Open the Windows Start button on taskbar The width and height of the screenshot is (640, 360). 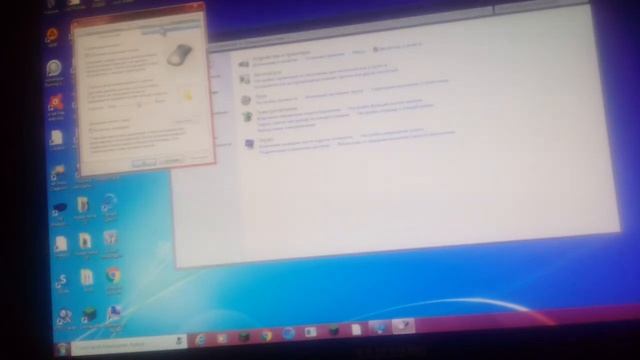pyautogui.click(x=62, y=349)
